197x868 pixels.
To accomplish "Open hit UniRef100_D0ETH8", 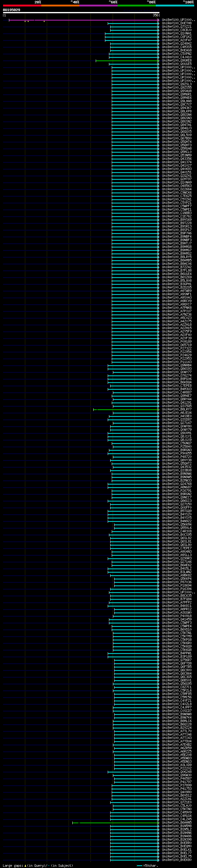I will [x=176, y=23].
